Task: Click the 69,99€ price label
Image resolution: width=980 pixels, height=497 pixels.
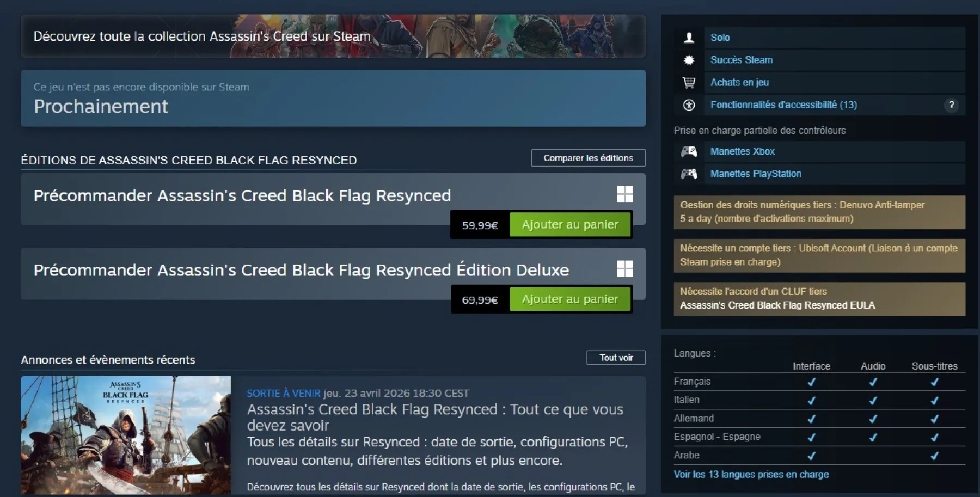Action: tap(480, 300)
